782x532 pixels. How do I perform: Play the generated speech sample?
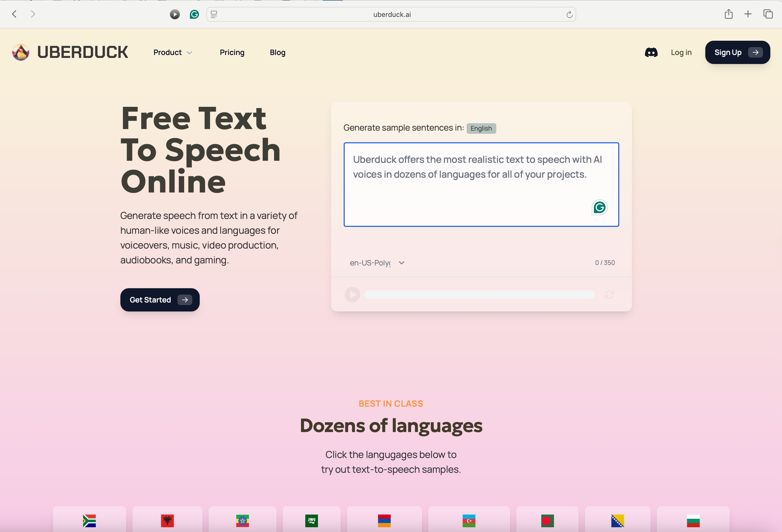click(352, 295)
